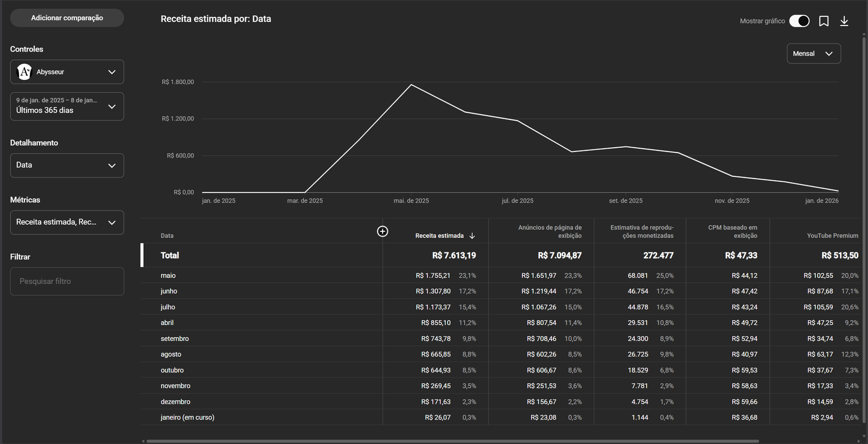Toggle the Mostrar gráfico switch
Image resolution: width=868 pixels, height=444 pixels.
point(799,21)
